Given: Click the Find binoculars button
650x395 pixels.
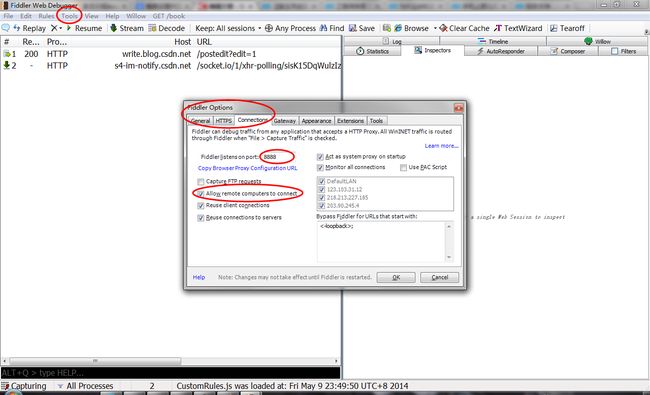Looking at the screenshot, I should 332,28.
